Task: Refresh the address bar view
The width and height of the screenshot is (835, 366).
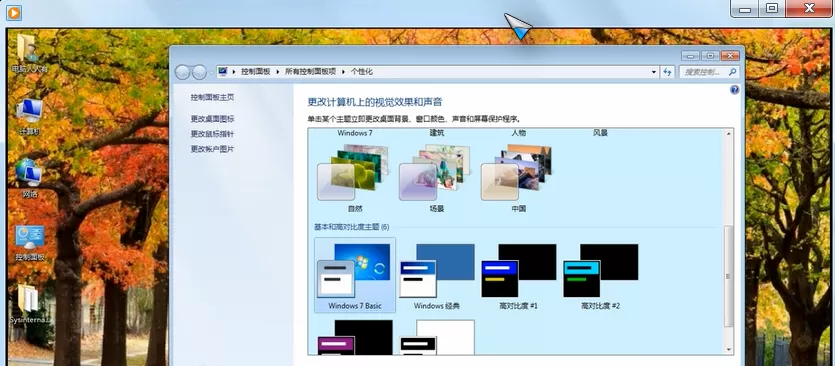Action: 668,72
